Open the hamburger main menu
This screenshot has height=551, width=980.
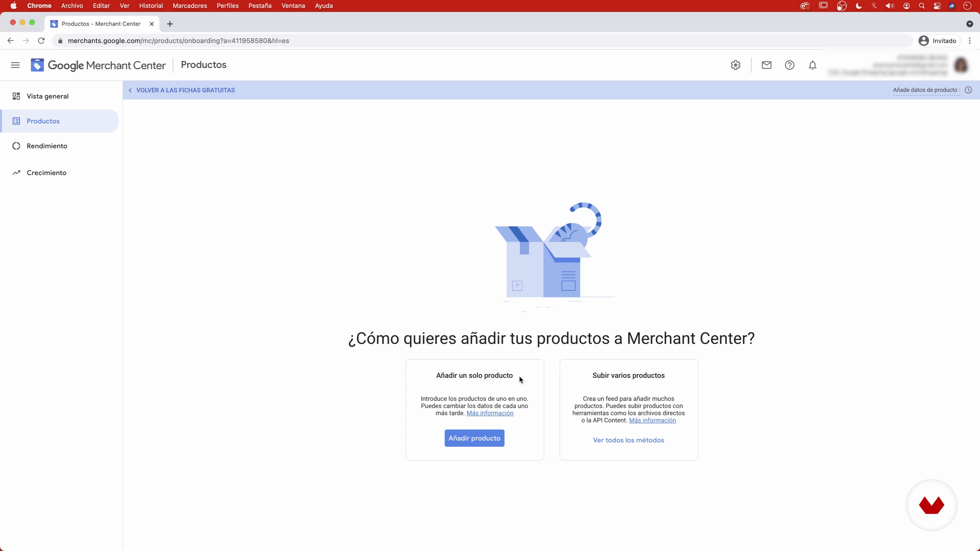[x=15, y=65]
